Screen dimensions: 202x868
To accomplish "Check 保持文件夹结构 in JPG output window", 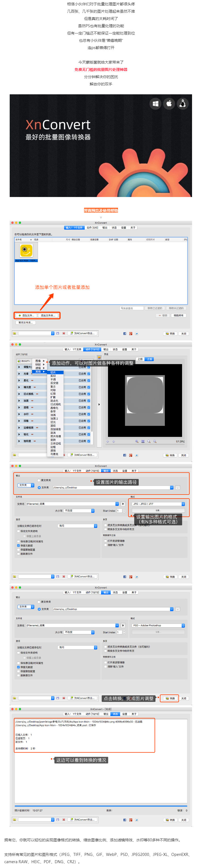I will (x=19, y=531).
